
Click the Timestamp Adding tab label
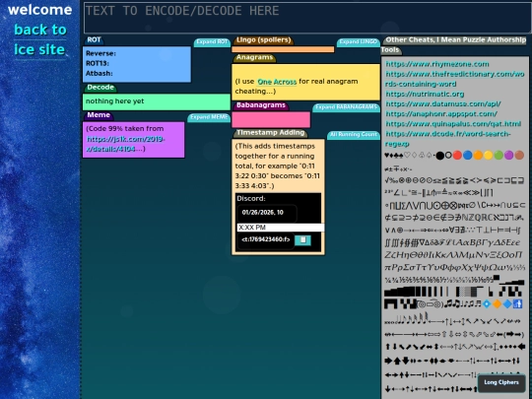[x=270, y=133]
